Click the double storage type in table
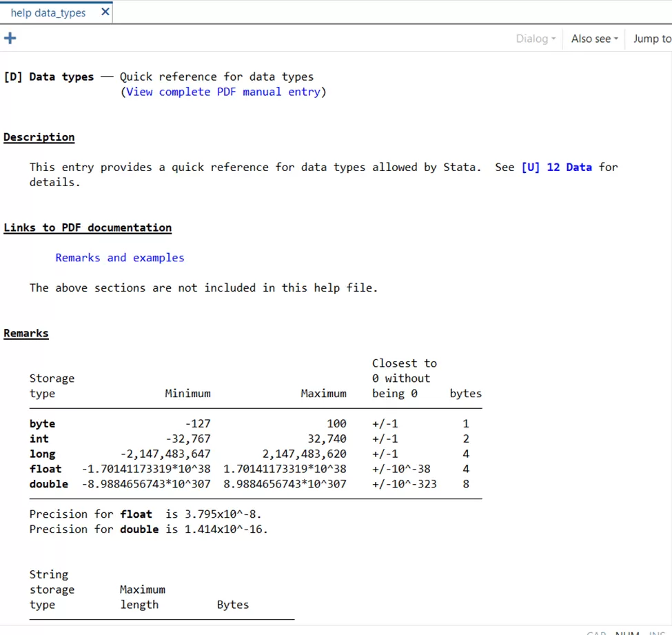The width and height of the screenshot is (672, 635). [x=49, y=484]
